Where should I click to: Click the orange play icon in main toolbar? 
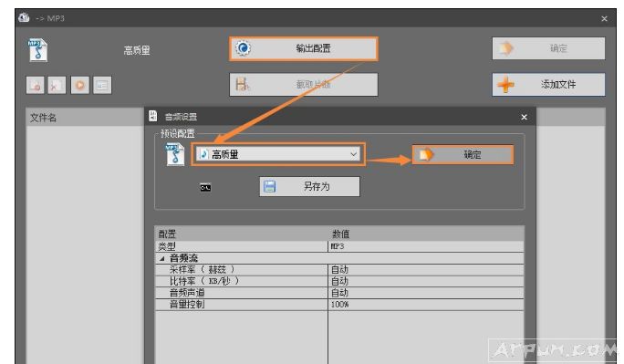pyautogui.click(x=80, y=85)
